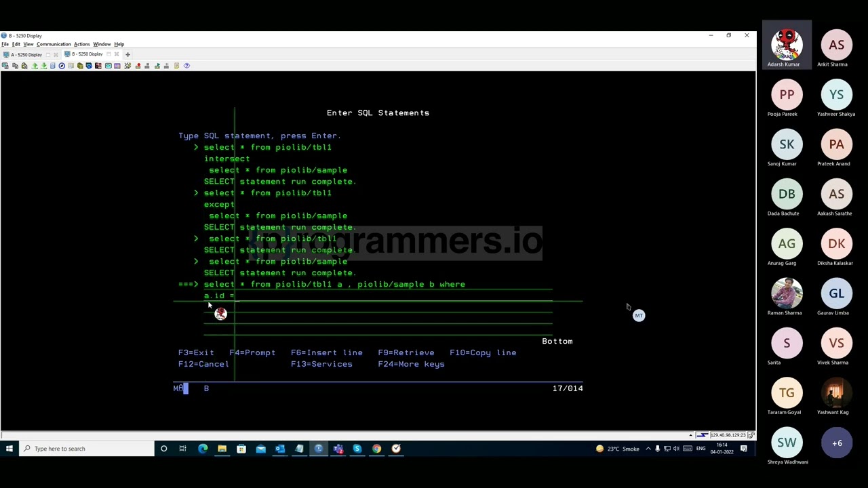Click the crossed tools settings toolbar icon
Viewport: 868px width, 488px height.
click(x=127, y=66)
